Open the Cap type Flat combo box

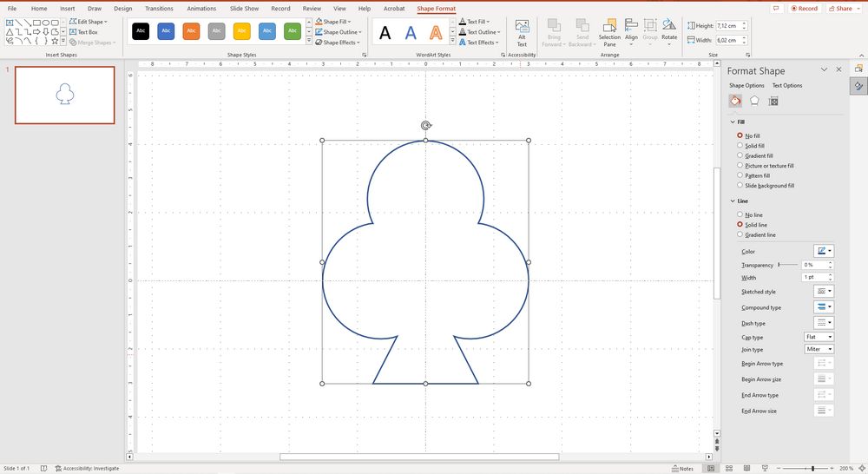point(819,337)
